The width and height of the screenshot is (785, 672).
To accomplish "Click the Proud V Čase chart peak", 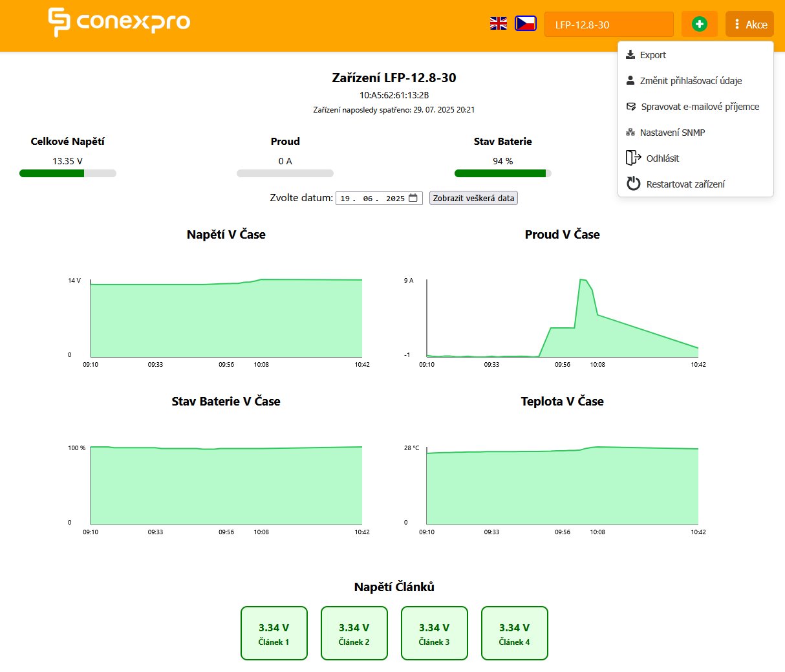I will point(582,279).
